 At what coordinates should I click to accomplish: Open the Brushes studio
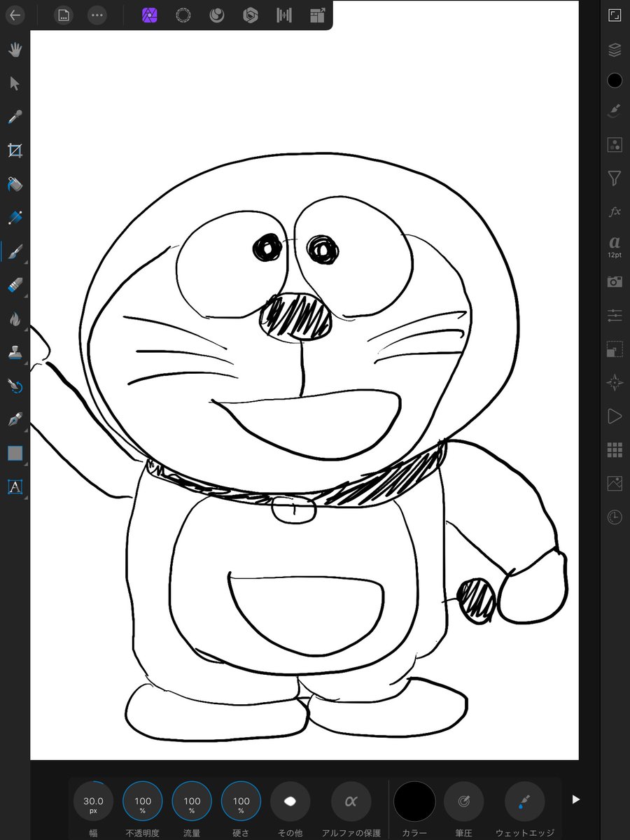pyautogui.click(x=615, y=111)
